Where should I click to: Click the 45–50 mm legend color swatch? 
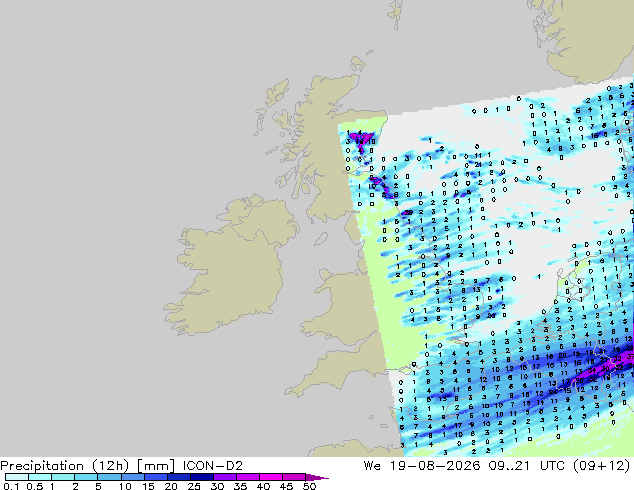point(293,477)
